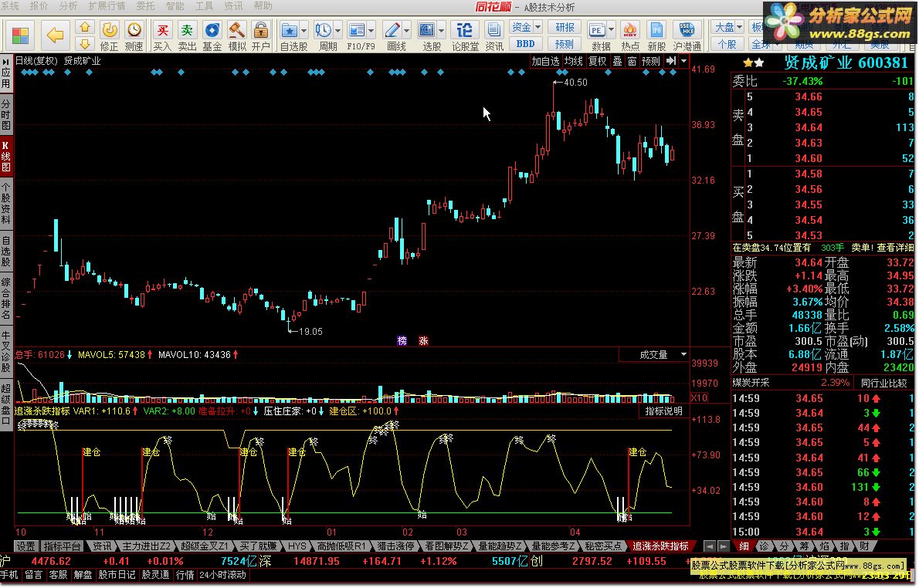Click 查看详细 link in sell alert
Screen dimensions: 919x588
[x=894, y=248]
